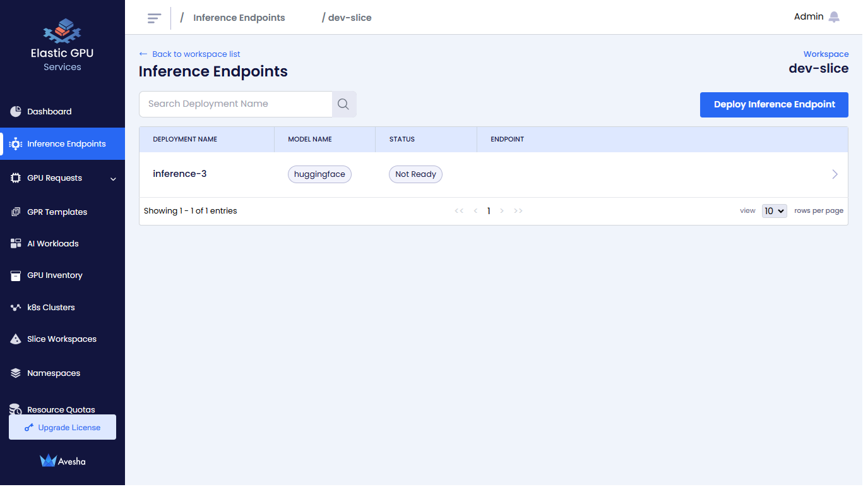Click the GPR Templates copy icon
The width and height of the screenshot is (868, 494).
pos(16,212)
